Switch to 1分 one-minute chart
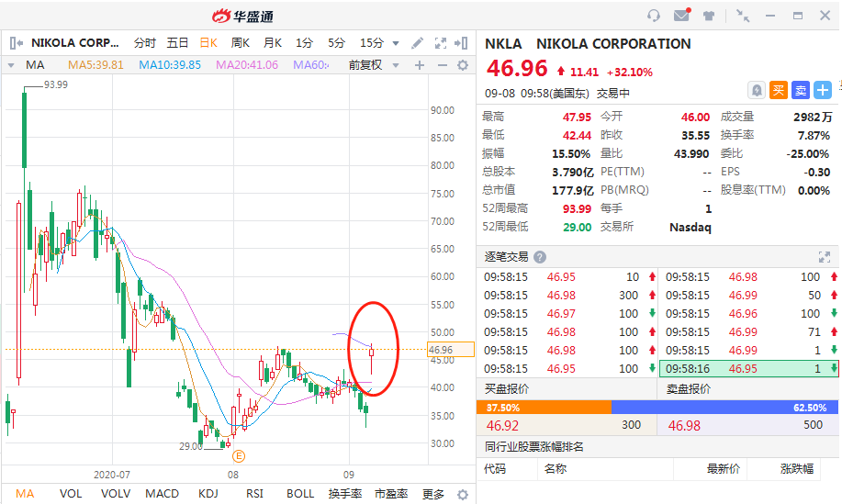 pyautogui.click(x=304, y=43)
